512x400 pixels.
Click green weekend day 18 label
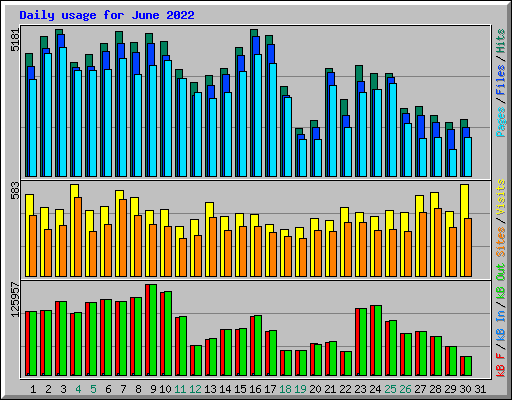(285, 389)
